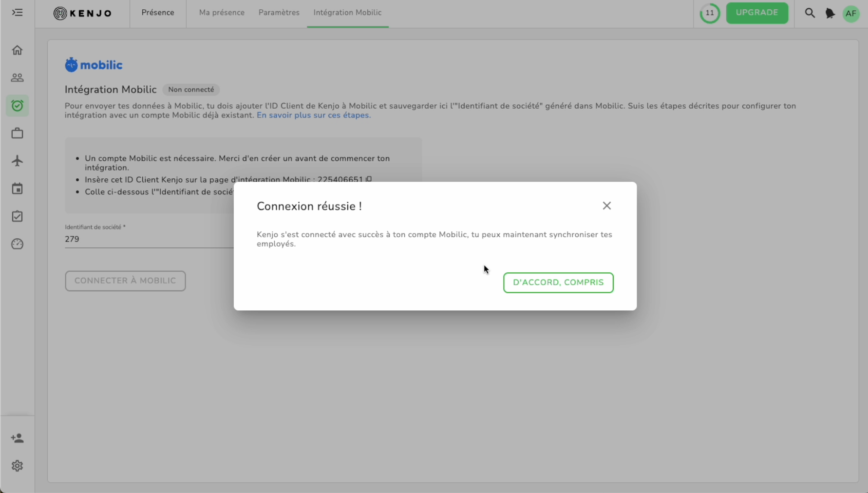Click the Kenjo logo

tap(82, 13)
